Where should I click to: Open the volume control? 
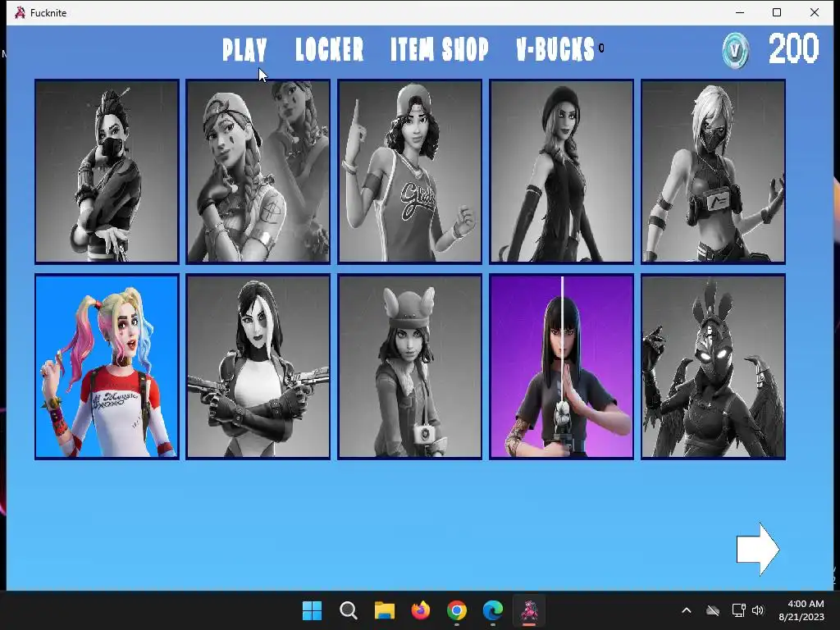[757, 610]
